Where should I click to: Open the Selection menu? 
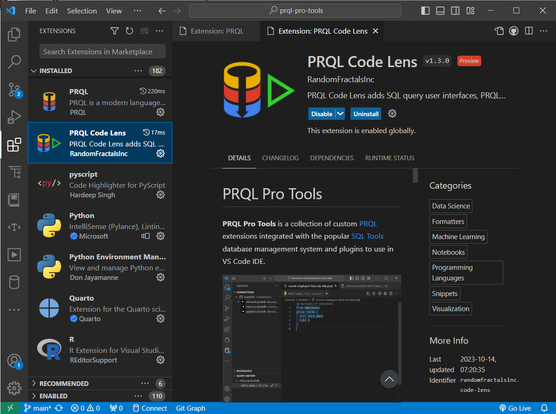82,11
